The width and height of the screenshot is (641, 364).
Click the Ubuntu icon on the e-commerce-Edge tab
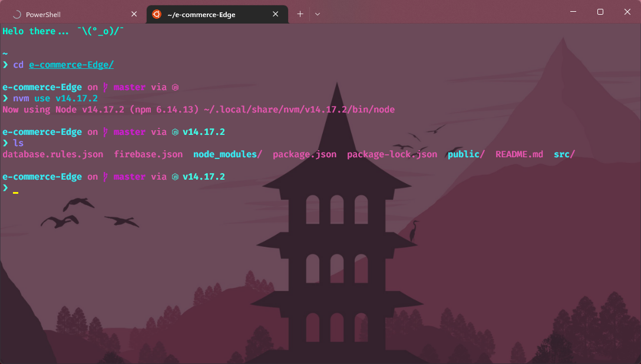[x=156, y=14]
